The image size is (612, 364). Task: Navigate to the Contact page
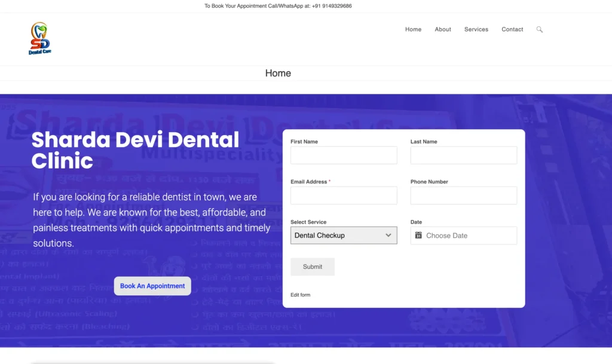pos(512,29)
